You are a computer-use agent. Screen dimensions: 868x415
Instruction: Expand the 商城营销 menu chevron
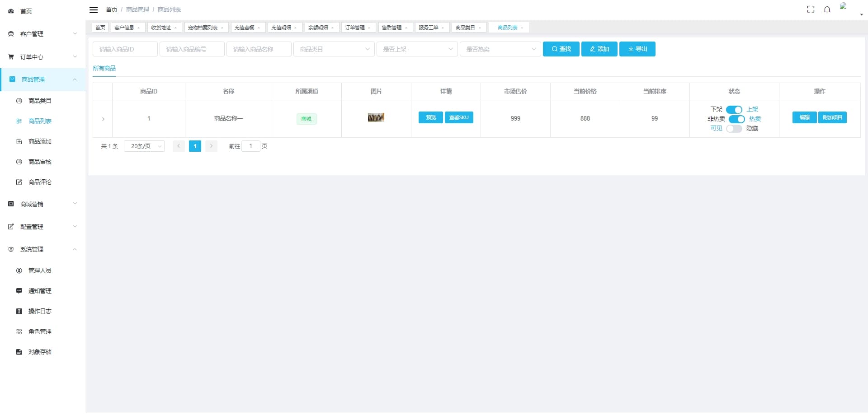(x=75, y=204)
